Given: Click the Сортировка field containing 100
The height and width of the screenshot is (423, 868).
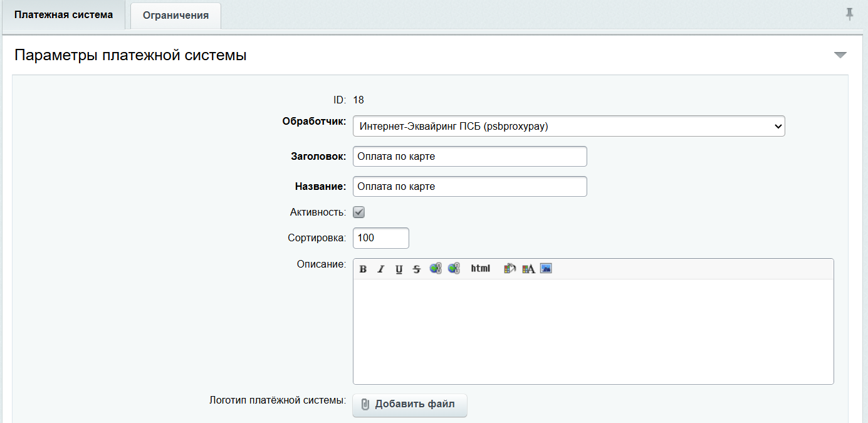Looking at the screenshot, I should 380,238.
